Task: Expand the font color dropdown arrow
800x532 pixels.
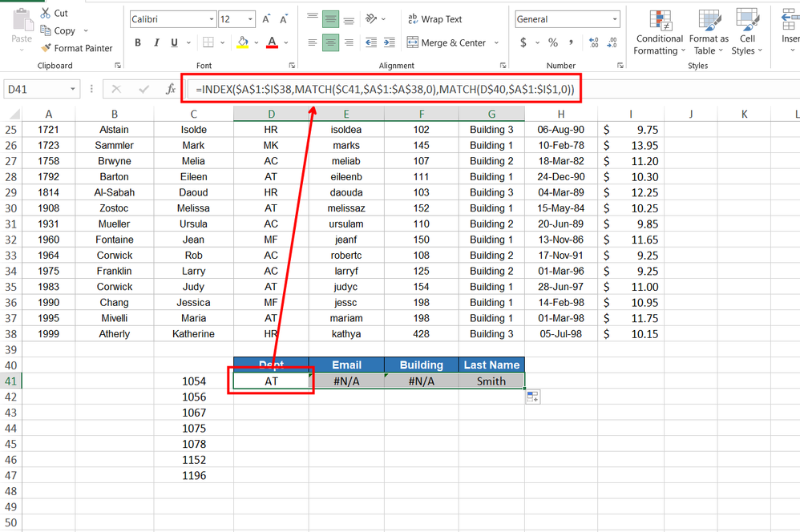Action: [x=285, y=42]
